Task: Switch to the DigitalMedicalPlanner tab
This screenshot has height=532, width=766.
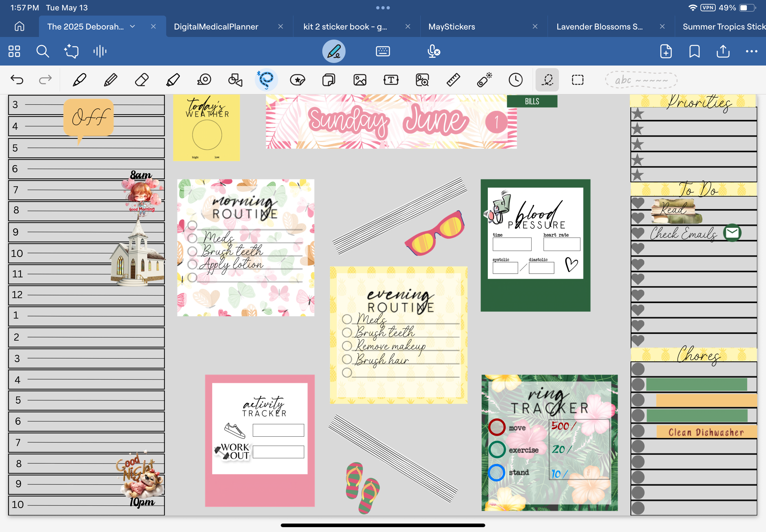Action: click(216, 27)
